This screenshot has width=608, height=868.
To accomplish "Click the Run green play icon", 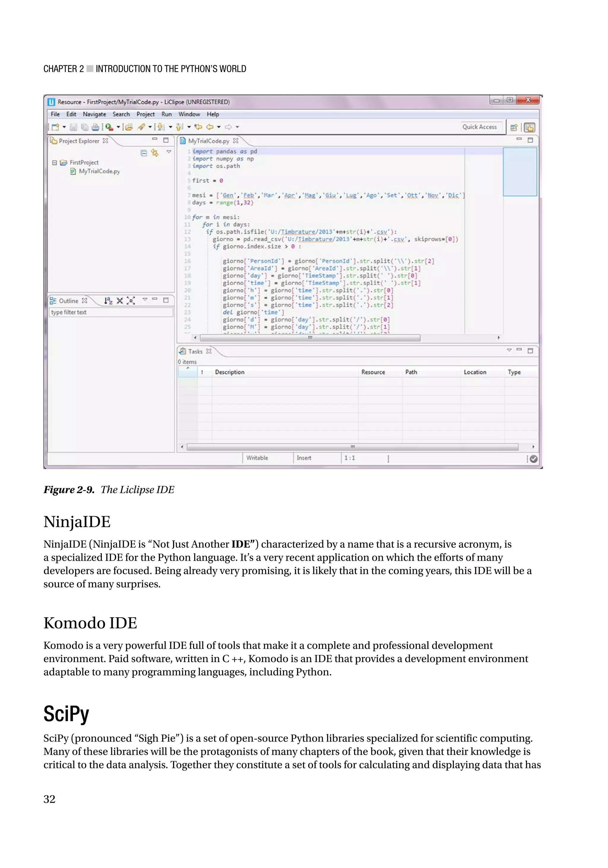I will click(x=110, y=127).
